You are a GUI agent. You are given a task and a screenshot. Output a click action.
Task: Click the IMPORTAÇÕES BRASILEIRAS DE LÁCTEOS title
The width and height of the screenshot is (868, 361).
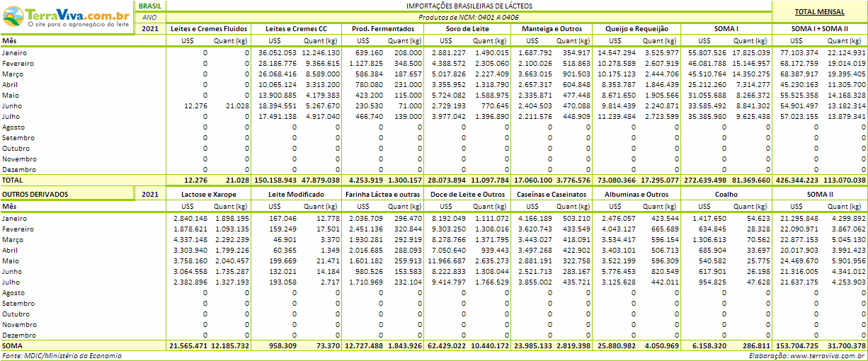(x=468, y=6)
